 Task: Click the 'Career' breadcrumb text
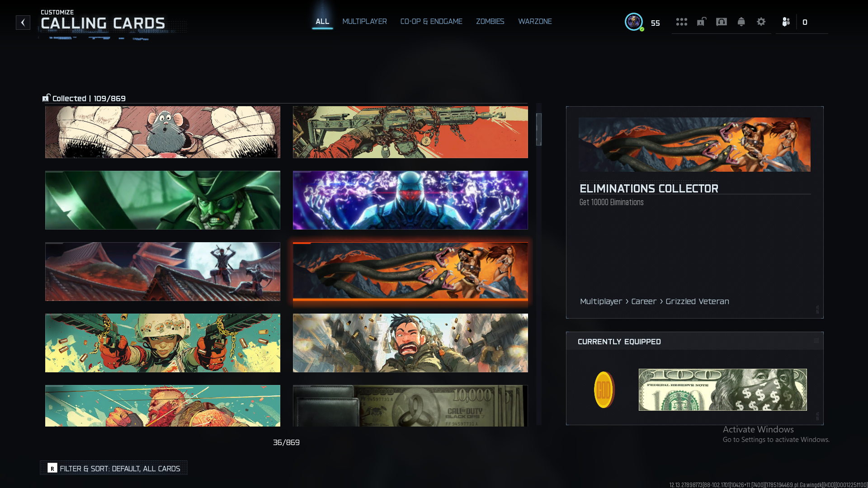[644, 301]
